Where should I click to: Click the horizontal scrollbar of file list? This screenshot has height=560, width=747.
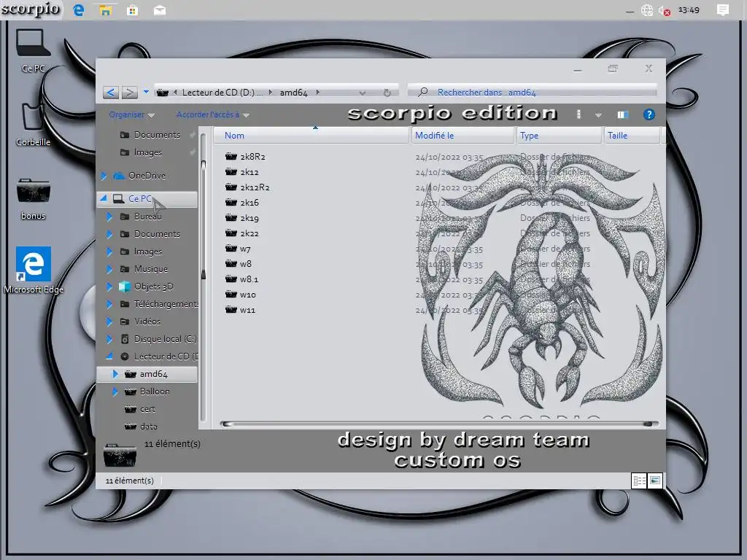click(x=439, y=424)
